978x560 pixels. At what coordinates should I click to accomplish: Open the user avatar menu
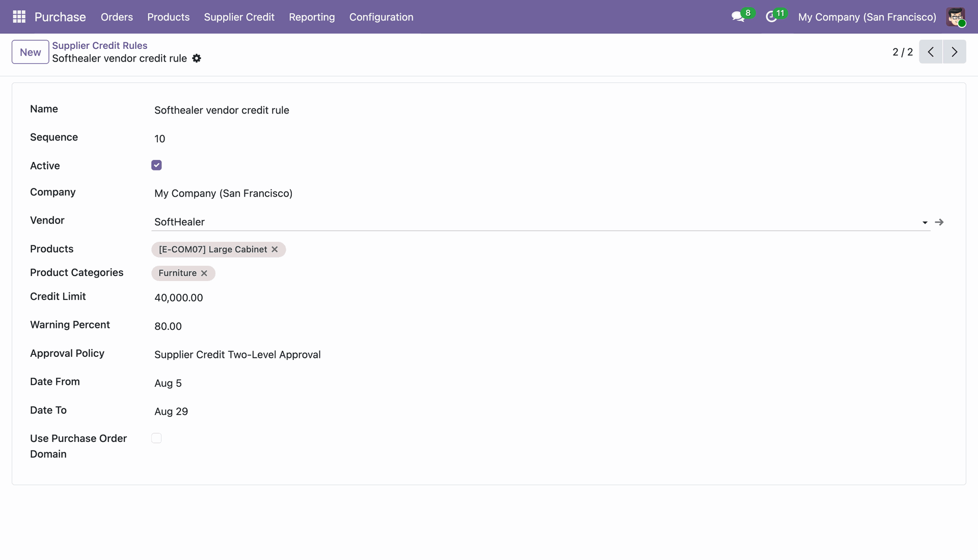(956, 17)
